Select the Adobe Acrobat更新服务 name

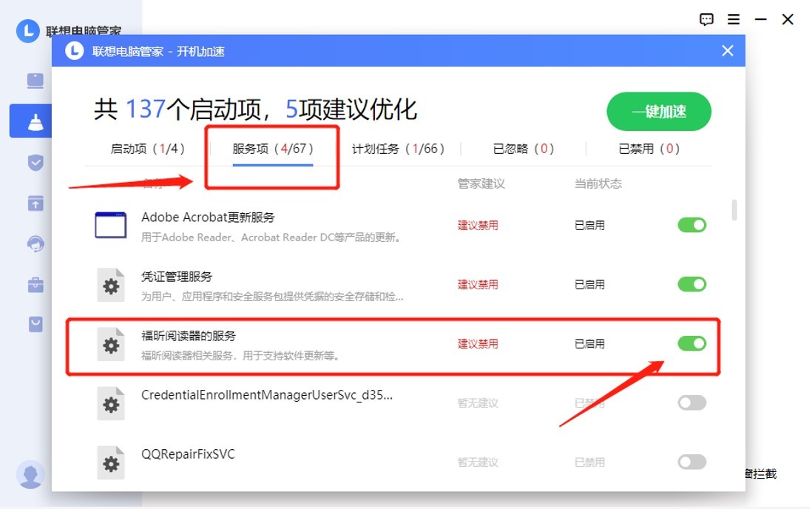tap(208, 218)
